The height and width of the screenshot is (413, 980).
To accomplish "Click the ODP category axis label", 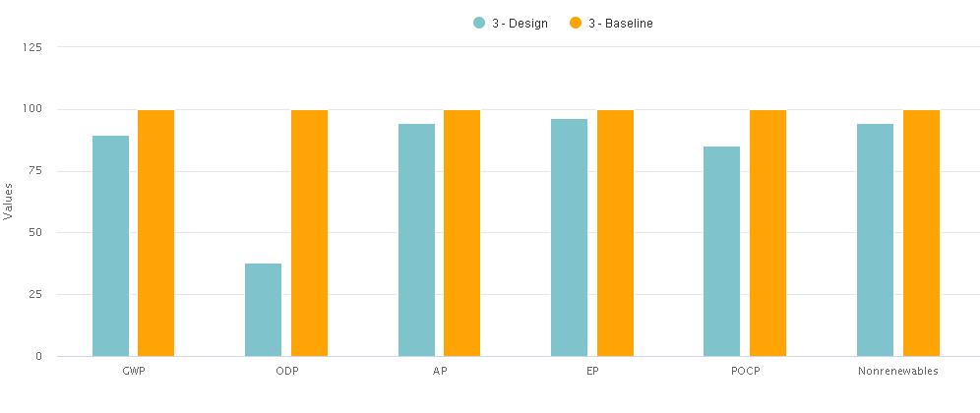I will pos(286,372).
